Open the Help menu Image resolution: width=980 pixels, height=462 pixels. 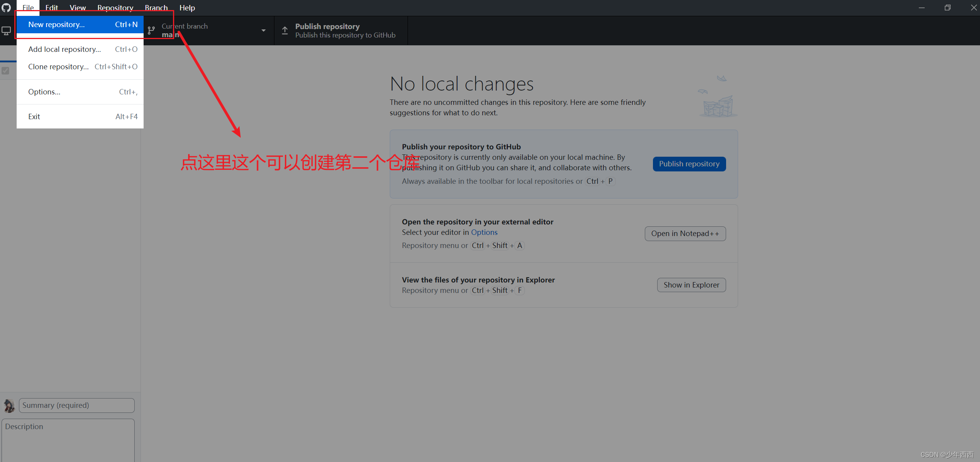click(x=187, y=8)
